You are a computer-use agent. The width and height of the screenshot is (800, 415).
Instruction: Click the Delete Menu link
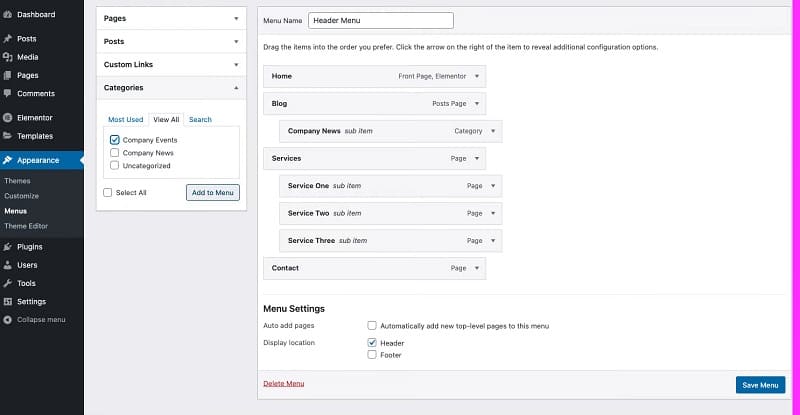[284, 383]
